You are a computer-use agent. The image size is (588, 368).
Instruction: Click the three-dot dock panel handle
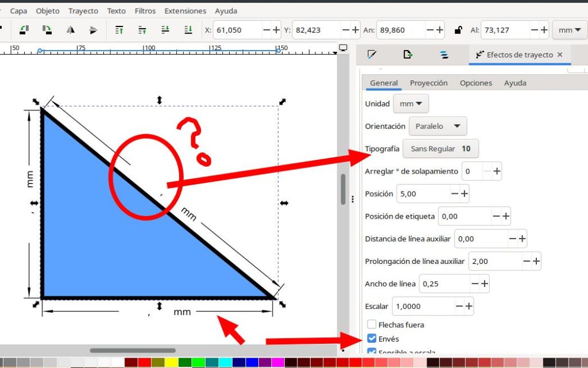(x=353, y=200)
